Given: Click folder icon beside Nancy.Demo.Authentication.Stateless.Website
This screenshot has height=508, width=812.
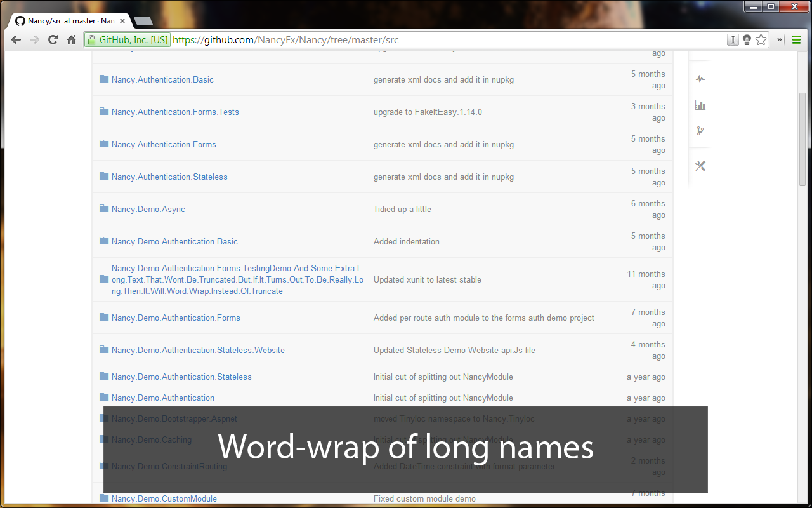Looking at the screenshot, I should pyautogui.click(x=104, y=349).
